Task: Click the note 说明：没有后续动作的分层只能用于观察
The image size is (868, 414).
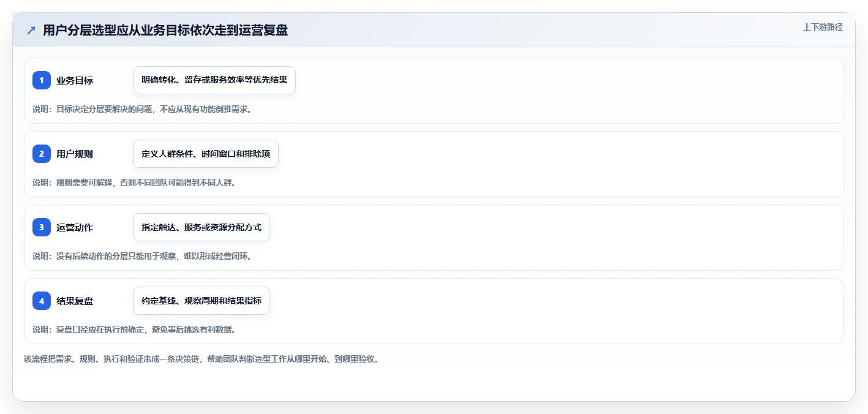Action: (142, 256)
